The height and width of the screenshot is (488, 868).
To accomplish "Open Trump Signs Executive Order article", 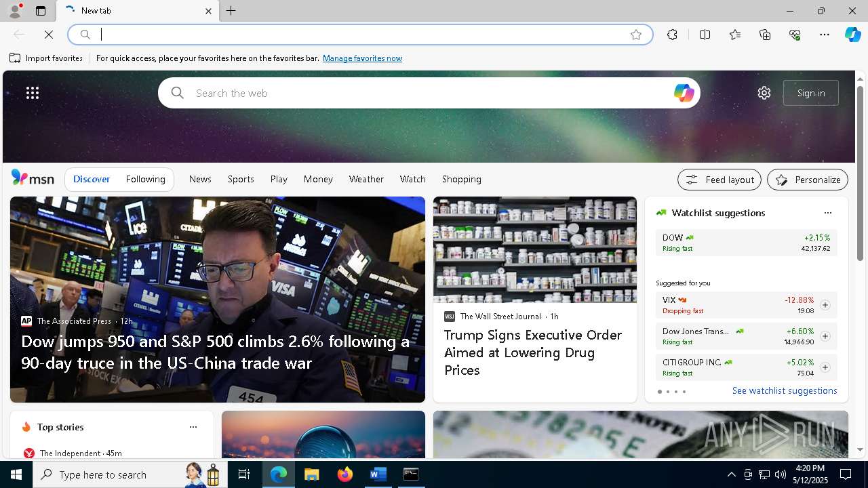I will click(533, 352).
